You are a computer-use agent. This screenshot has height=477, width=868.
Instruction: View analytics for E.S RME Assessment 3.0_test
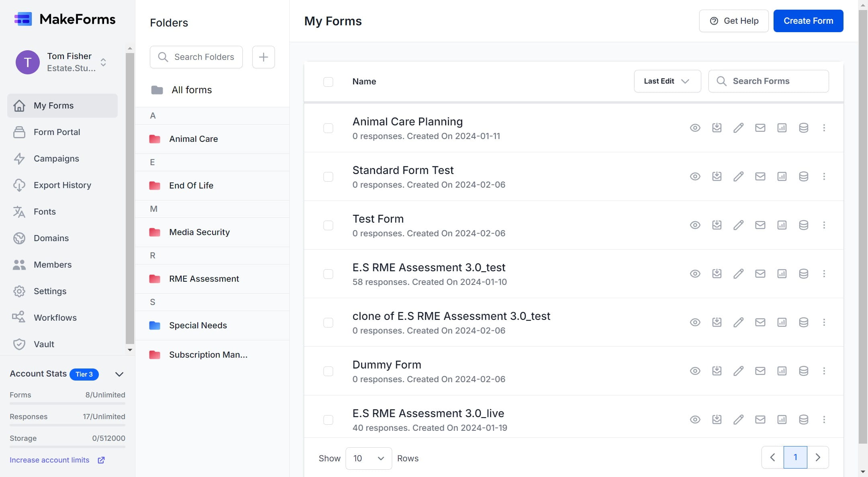coord(782,274)
